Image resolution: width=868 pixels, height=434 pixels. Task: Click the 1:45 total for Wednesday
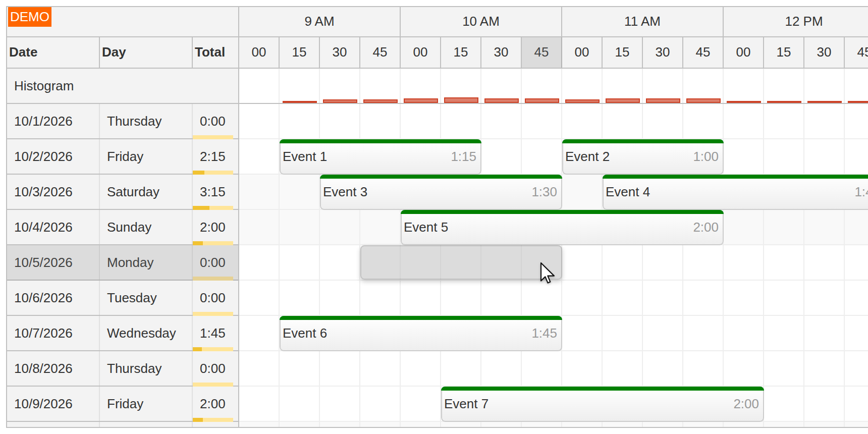click(x=215, y=333)
